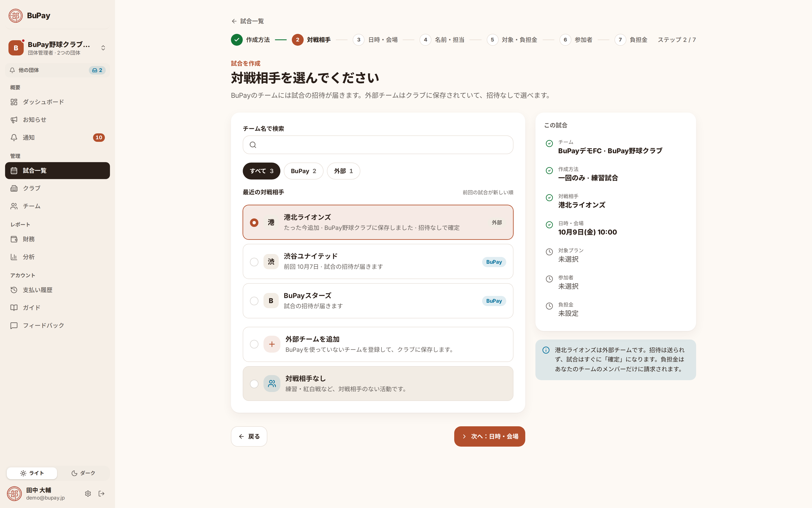
Task: Click the search magnifier icon in team search
Action: 253,145
